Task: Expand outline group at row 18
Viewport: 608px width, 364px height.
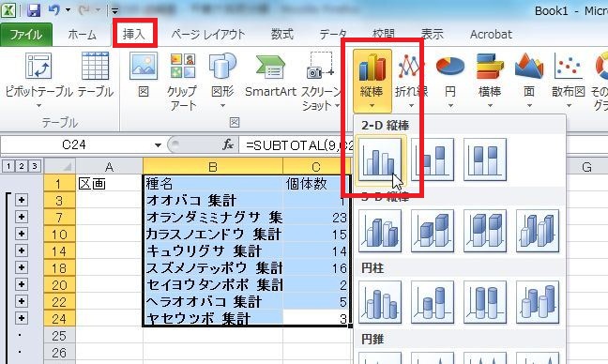Action: pyautogui.click(x=22, y=267)
